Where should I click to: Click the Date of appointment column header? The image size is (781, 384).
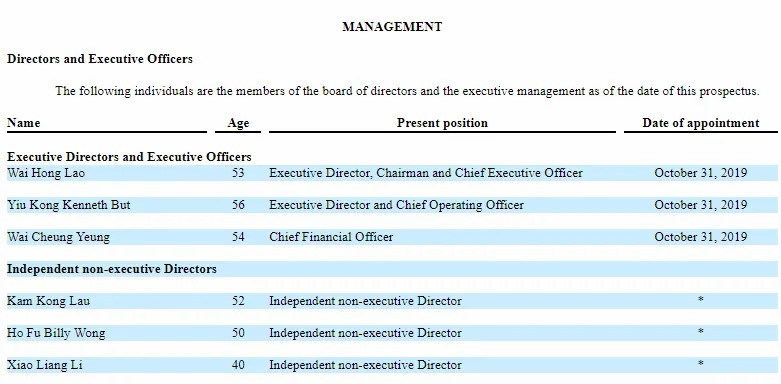click(701, 123)
